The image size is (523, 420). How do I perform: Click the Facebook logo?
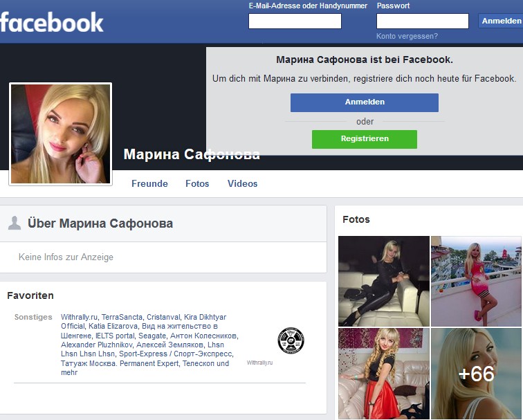pyautogui.click(x=52, y=22)
